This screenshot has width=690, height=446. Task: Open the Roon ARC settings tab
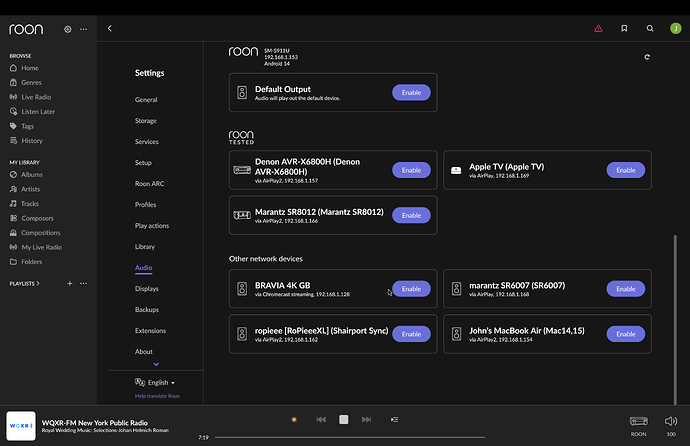(x=150, y=184)
